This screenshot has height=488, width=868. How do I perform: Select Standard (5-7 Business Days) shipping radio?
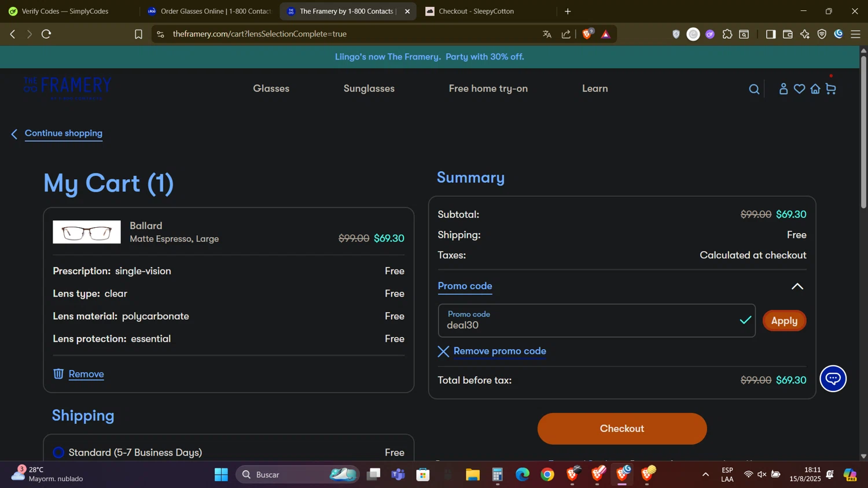(58, 452)
